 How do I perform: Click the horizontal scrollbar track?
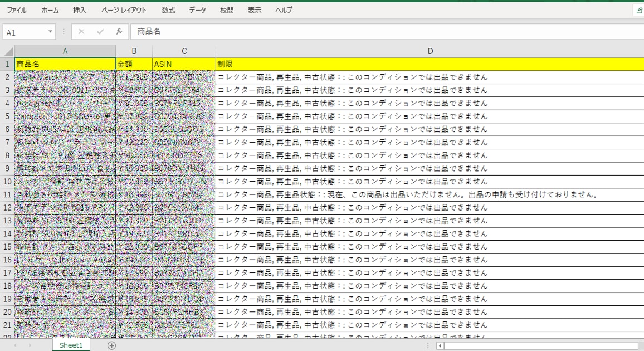[x=540, y=345]
